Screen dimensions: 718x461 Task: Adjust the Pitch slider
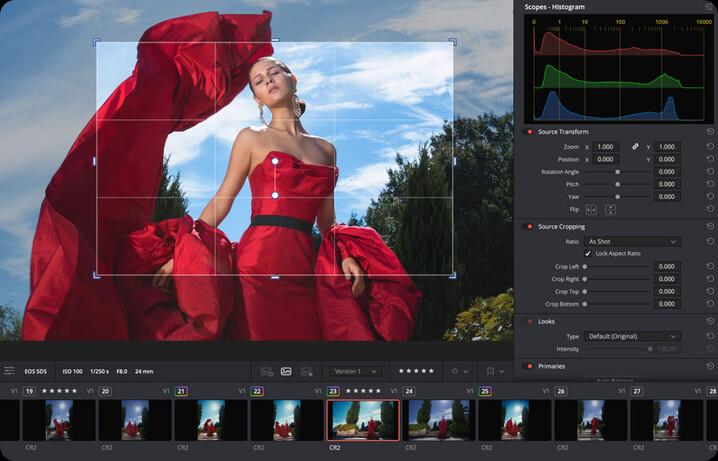pos(617,184)
